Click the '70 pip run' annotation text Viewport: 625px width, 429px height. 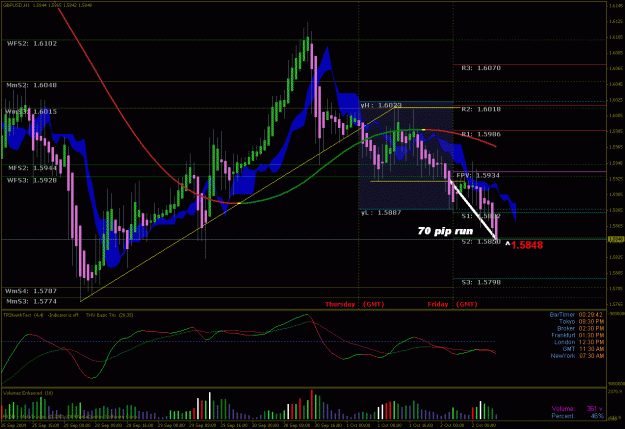[445, 231]
